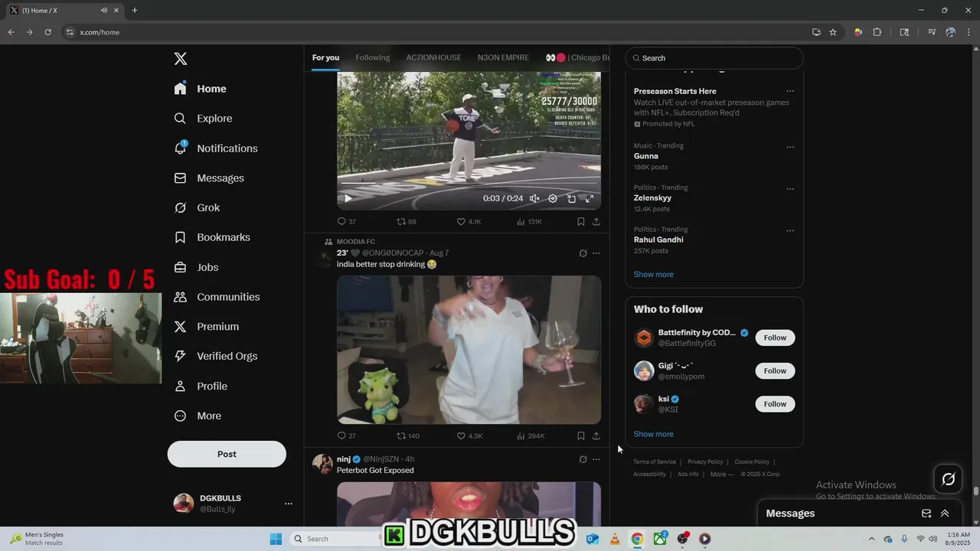
Task: Show more in Who to follow
Action: point(653,434)
